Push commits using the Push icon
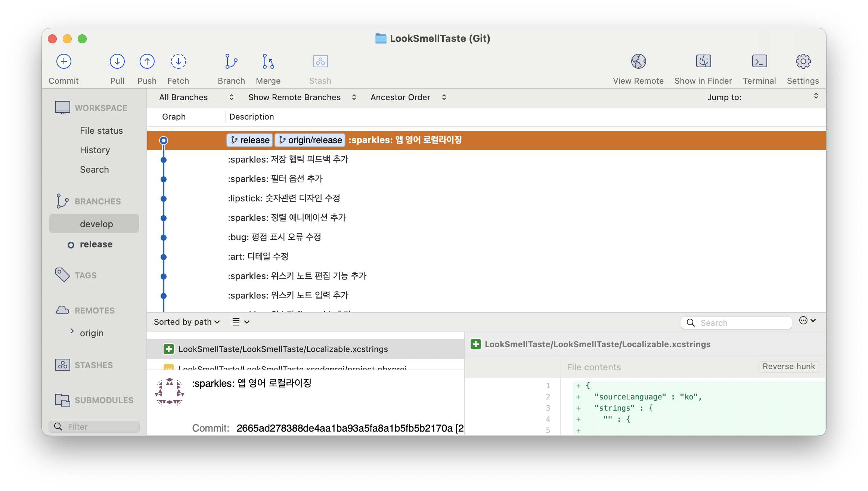Viewport: 868px width, 491px height. 147,62
